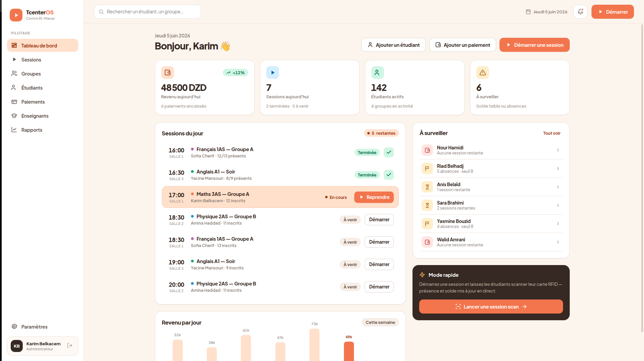
Task: Start Physique 2AS 20:00 session
Action: (379, 287)
